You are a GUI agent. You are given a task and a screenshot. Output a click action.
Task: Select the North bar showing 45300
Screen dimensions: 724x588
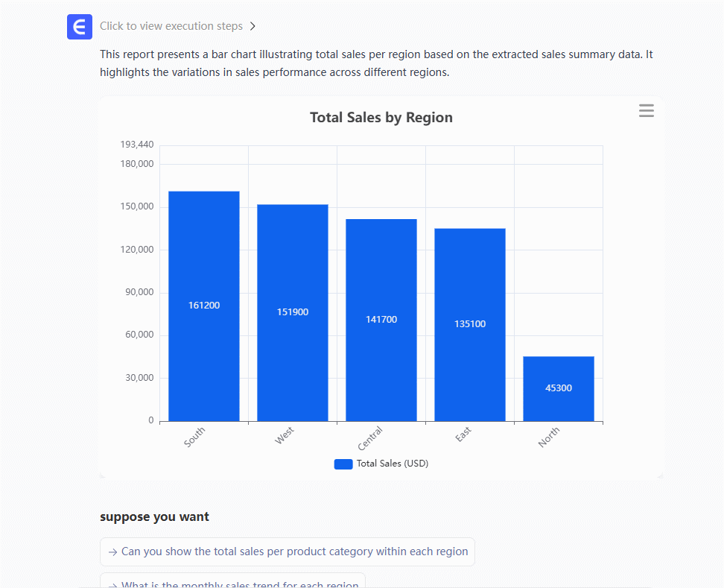tap(558, 388)
